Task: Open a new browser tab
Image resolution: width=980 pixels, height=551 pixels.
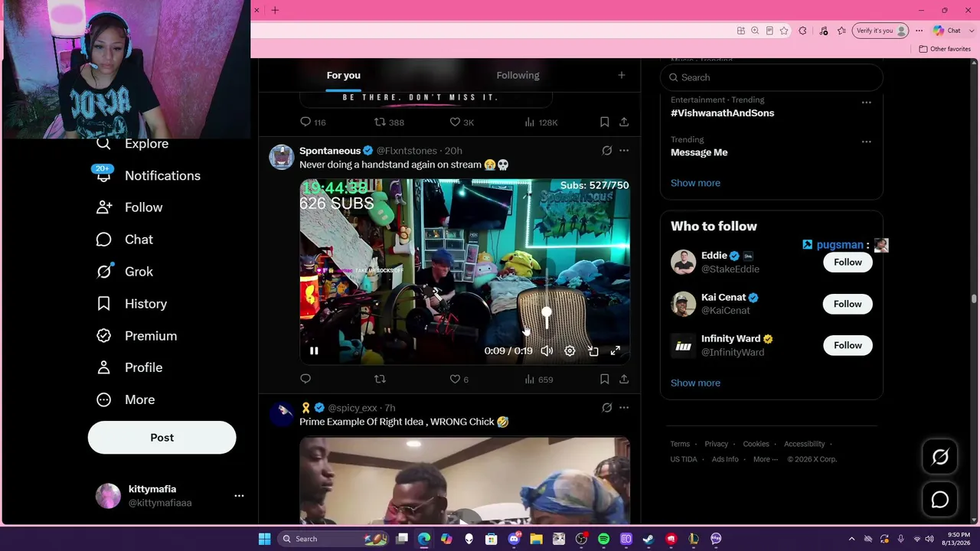Action: [x=275, y=10]
